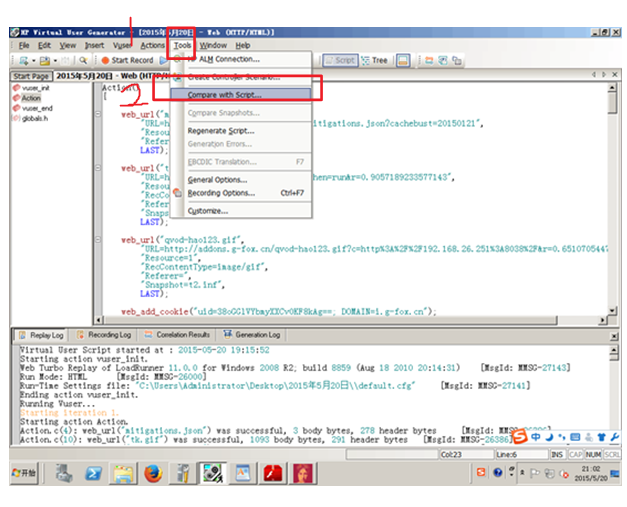Click the overlapping windows toolbar icon

point(457,60)
